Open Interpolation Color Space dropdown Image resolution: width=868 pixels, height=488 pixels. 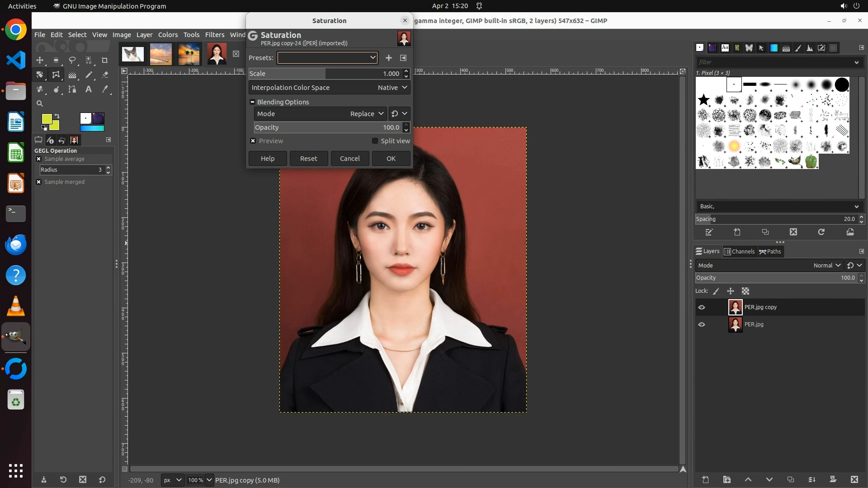(392, 88)
